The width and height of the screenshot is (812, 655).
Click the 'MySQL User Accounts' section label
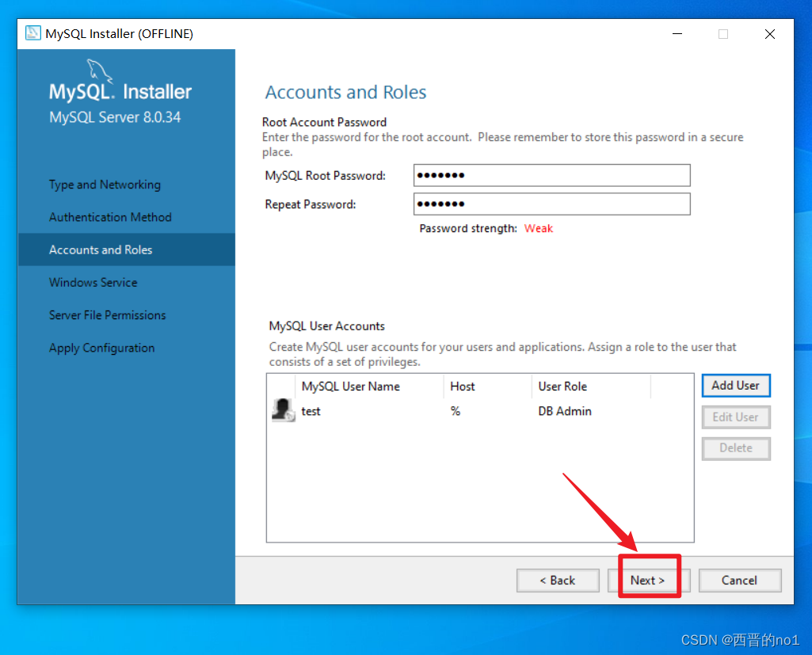point(326,326)
